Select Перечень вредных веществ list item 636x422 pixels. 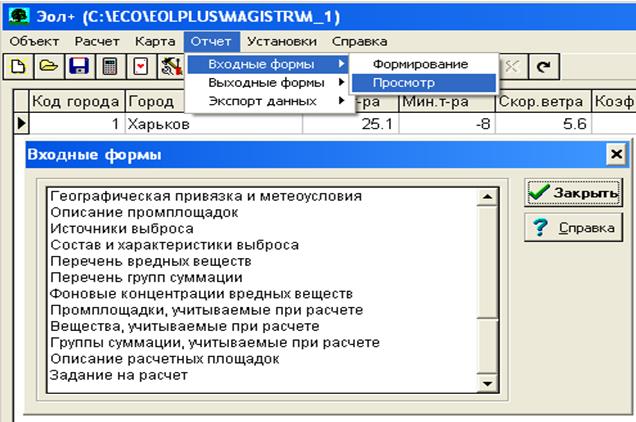click(145, 261)
